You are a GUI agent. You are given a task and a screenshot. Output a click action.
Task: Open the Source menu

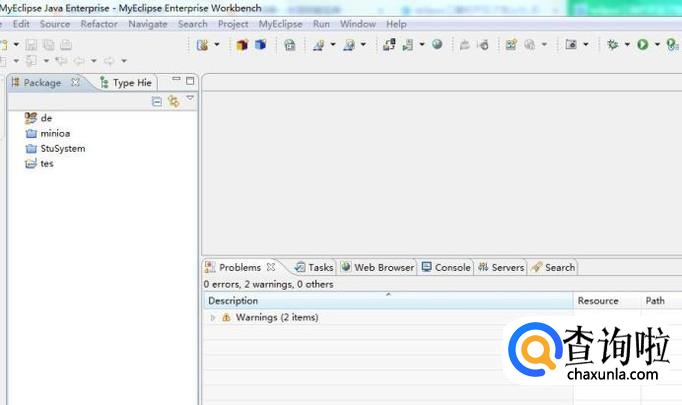coord(55,24)
